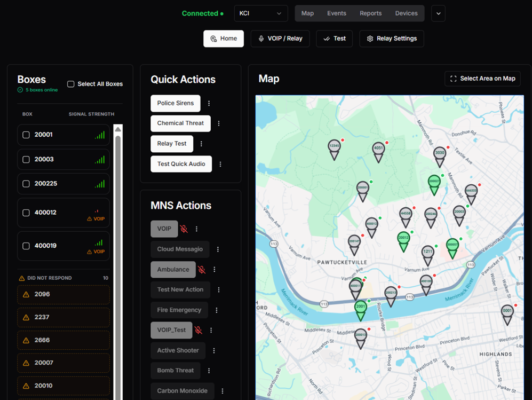532x400 pixels.
Task: Click the muted microphone icon beside VOIP
Action: coord(184,229)
